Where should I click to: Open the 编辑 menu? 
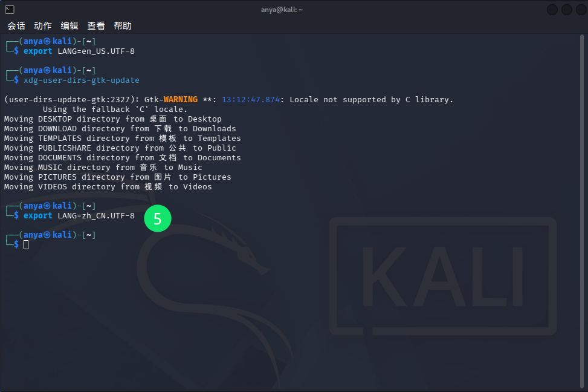click(69, 25)
